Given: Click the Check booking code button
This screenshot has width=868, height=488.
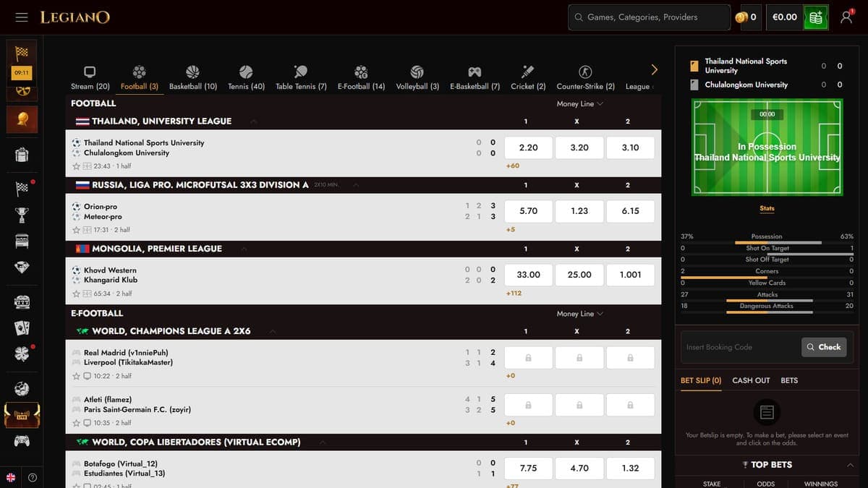Looking at the screenshot, I should (824, 347).
